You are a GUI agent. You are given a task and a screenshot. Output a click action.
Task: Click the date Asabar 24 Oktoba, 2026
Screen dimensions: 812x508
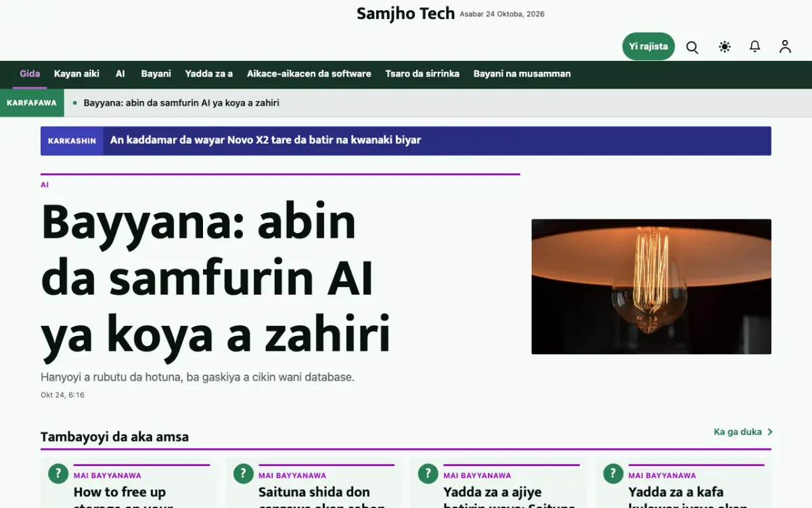[502, 14]
